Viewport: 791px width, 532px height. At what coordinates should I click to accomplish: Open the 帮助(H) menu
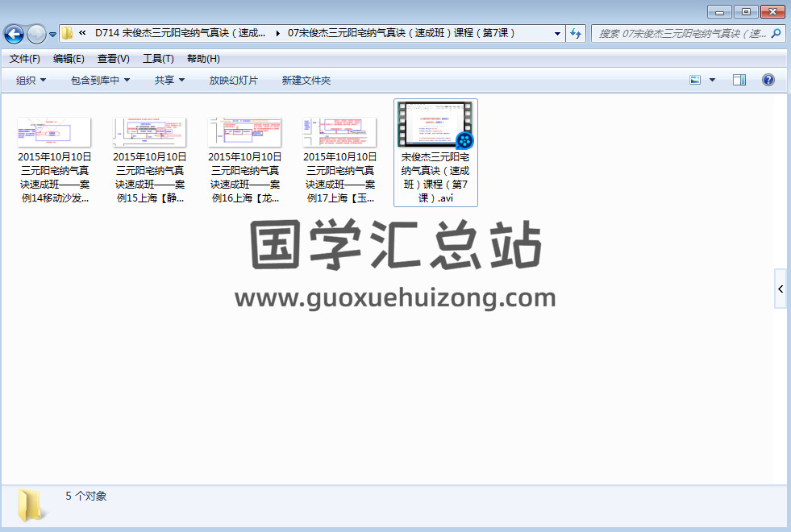203,59
